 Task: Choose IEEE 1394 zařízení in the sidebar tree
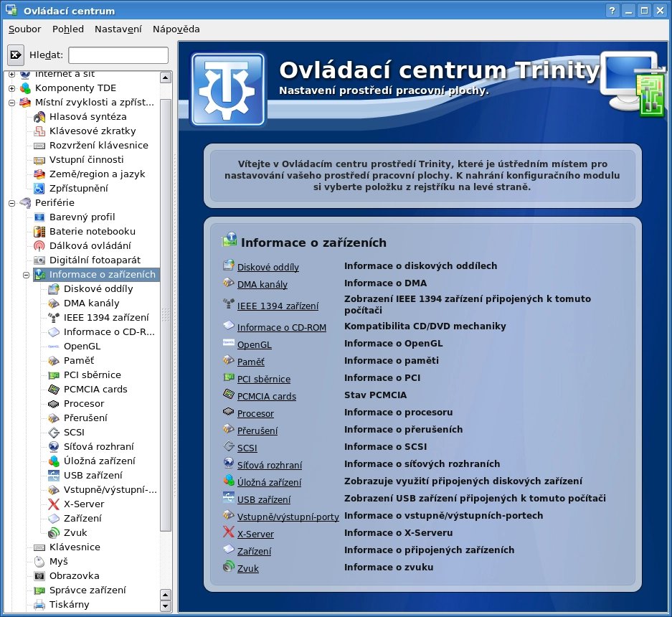106,318
